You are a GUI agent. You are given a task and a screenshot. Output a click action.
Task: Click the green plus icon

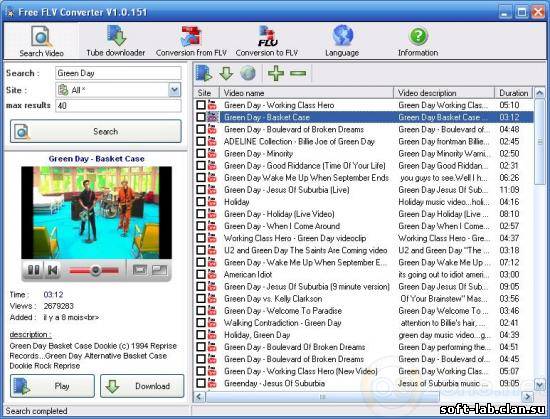[x=276, y=73]
